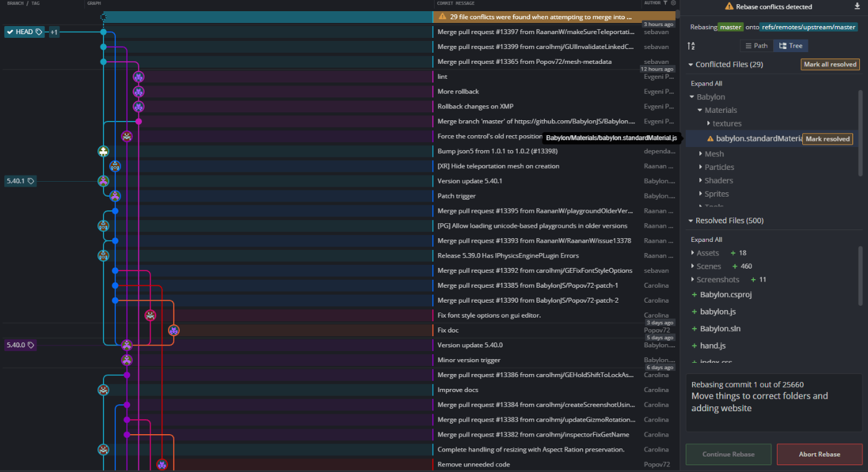Click the dependabot avatar on 'Bump json5' commit

pyautogui.click(x=104, y=151)
